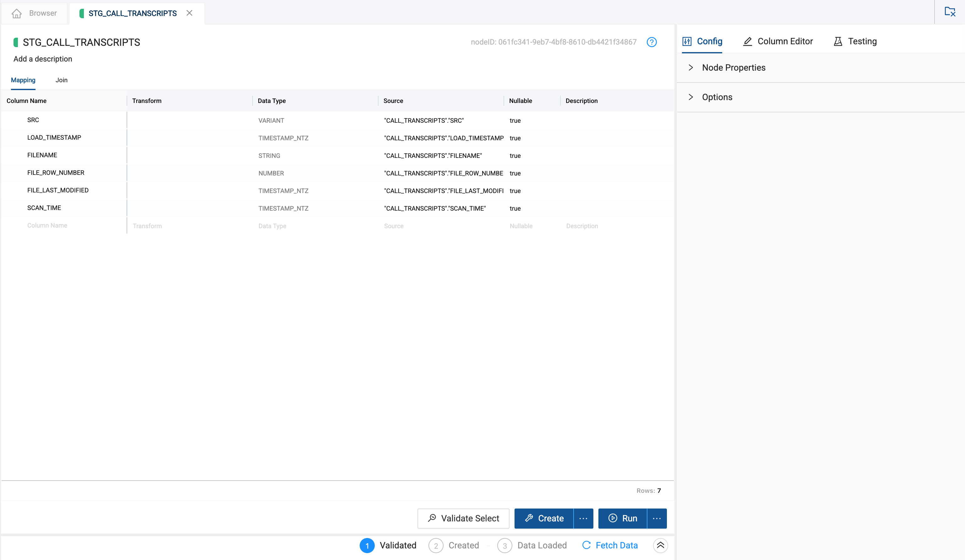Open the Testing tab

[855, 41]
